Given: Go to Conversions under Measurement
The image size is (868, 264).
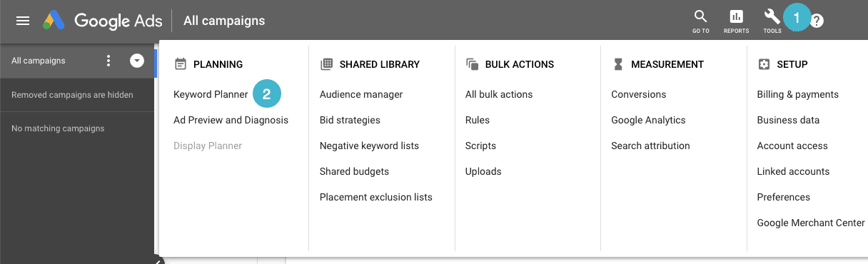Looking at the screenshot, I should (x=639, y=94).
